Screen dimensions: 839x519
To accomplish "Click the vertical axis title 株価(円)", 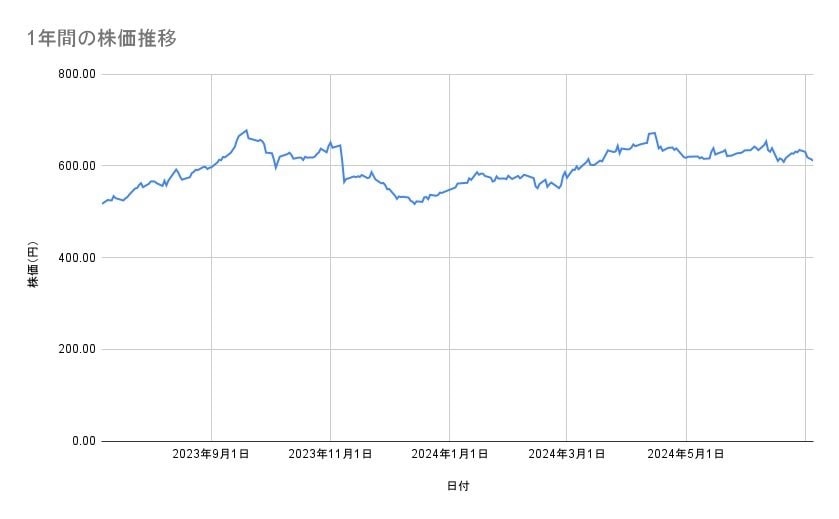I will (33, 265).
